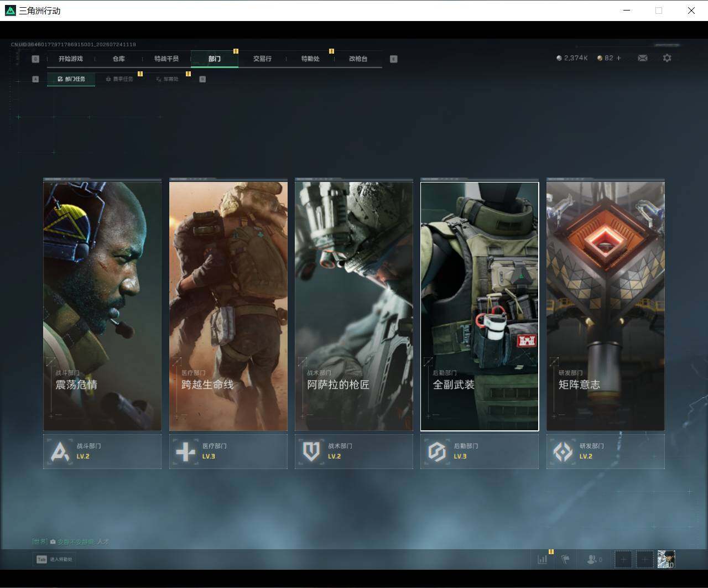Open the second sub-tab beside 部门任务
Screen dimensions: 708x588
(x=119, y=79)
